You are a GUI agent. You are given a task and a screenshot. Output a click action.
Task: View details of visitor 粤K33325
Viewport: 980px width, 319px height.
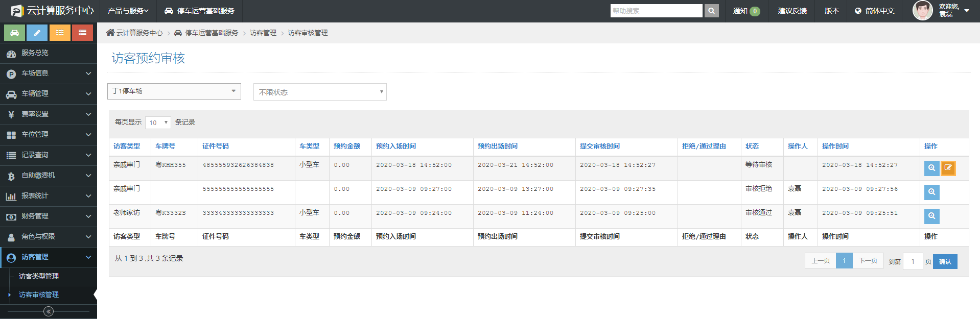[932, 216]
